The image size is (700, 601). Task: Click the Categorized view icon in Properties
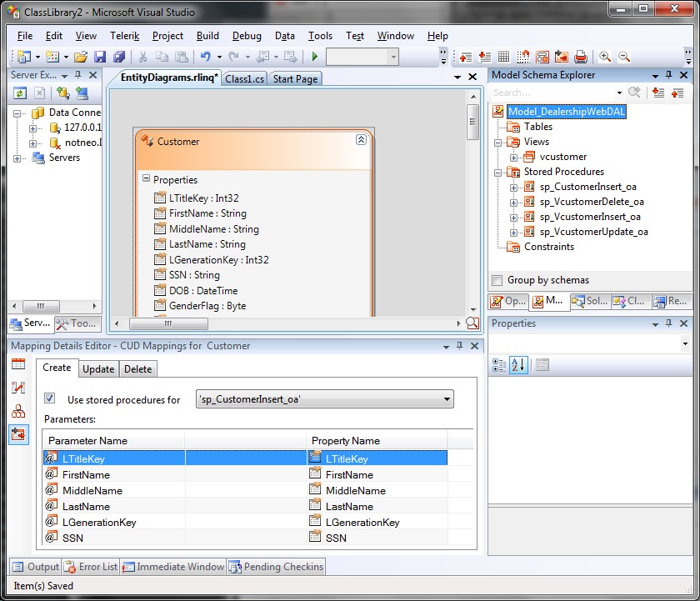pos(499,364)
